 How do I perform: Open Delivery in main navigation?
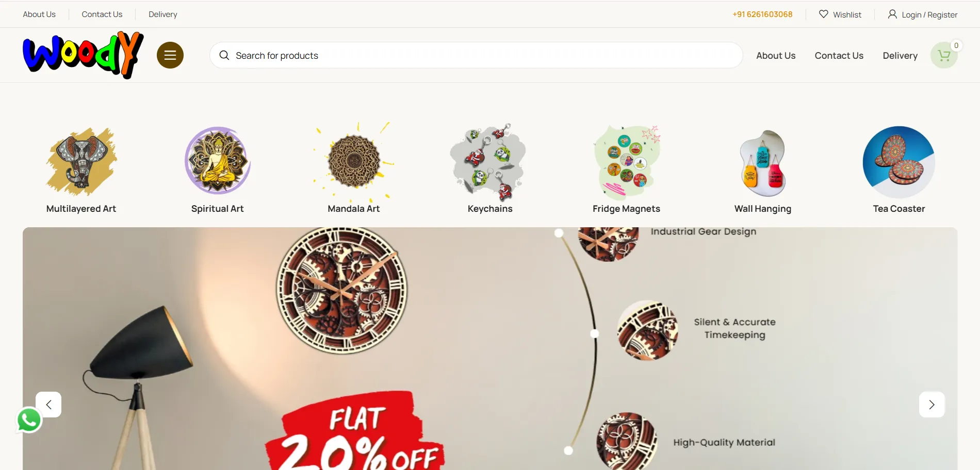click(900, 55)
